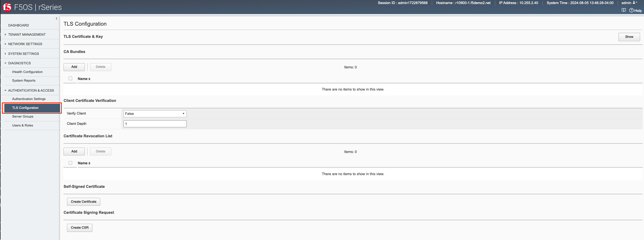Image resolution: width=644 pixels, height=240 pixels.
Task: Open System Reports page
Action: pos(24,81)
